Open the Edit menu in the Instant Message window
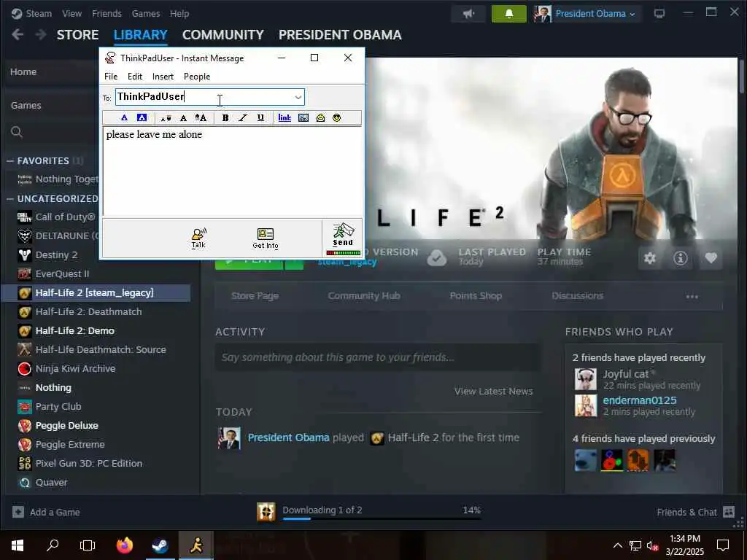The width and height of the screenshot is (747, 560). 135,76
